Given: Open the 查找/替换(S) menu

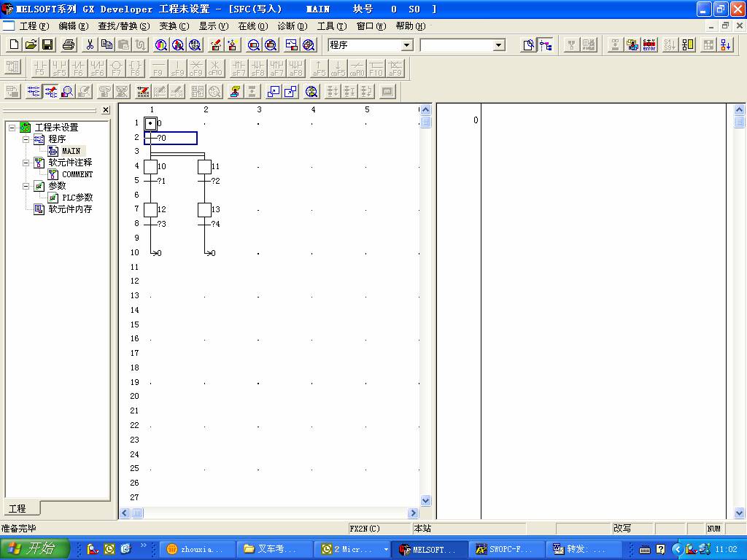Looking at the screenshot, I should [x=124, y=26].
